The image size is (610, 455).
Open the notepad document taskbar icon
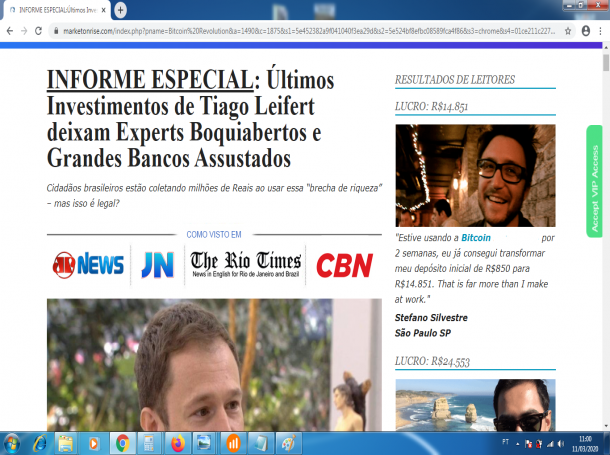click(260, 443)
